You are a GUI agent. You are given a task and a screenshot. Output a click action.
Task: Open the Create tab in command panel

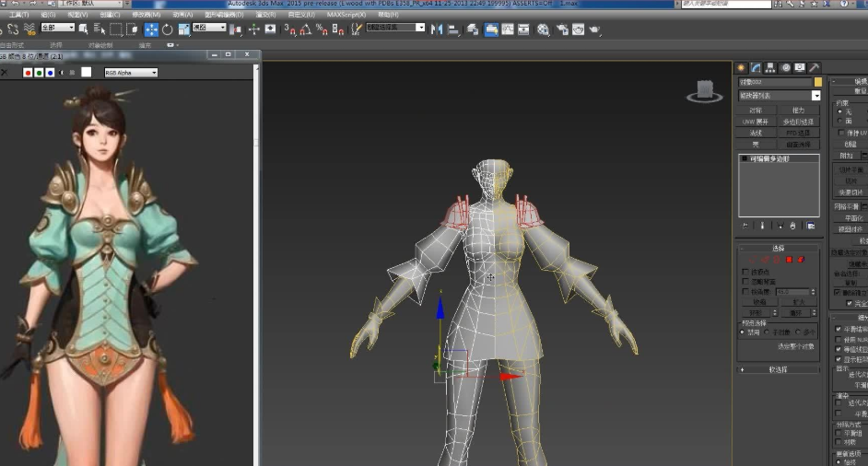(x=741, y=67)
